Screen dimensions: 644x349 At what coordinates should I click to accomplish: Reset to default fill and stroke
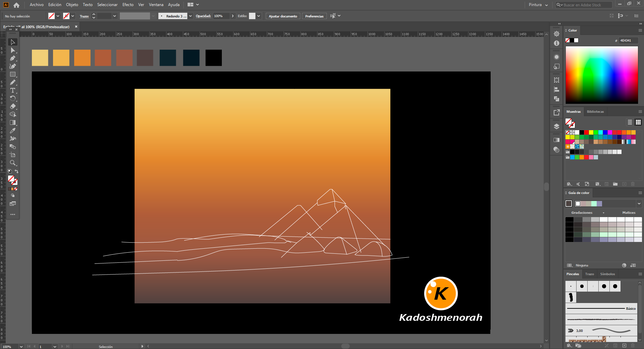[x=10, y=171]
